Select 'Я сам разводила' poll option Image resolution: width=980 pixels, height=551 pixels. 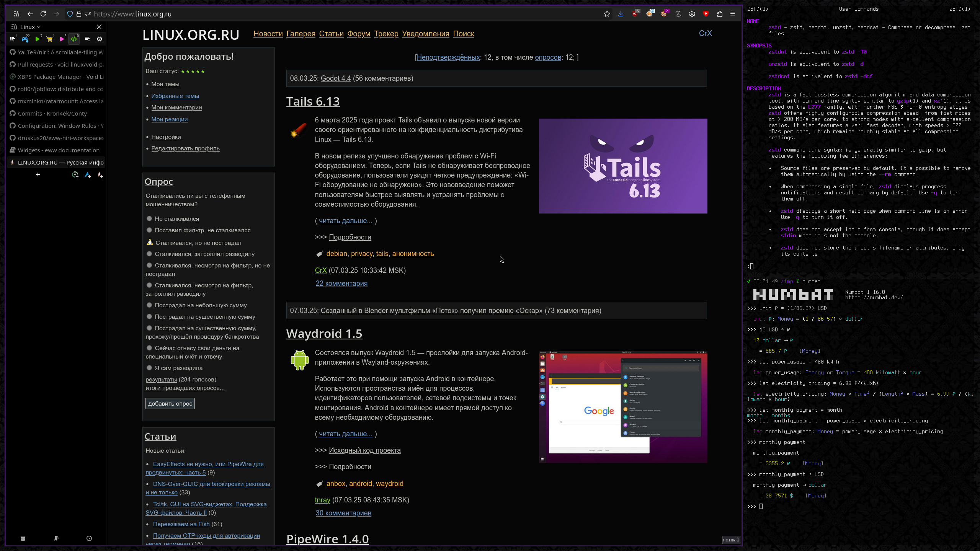click(149, 368)
